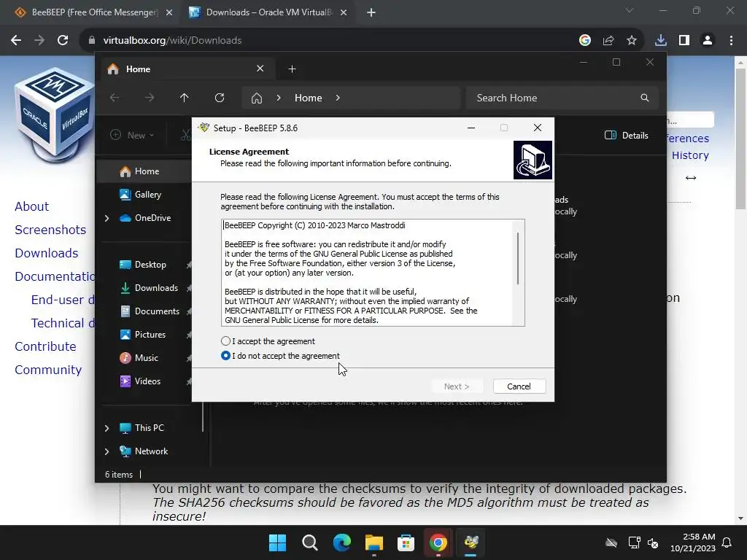Open Chrome downloads icon

[x=661, y=41]
